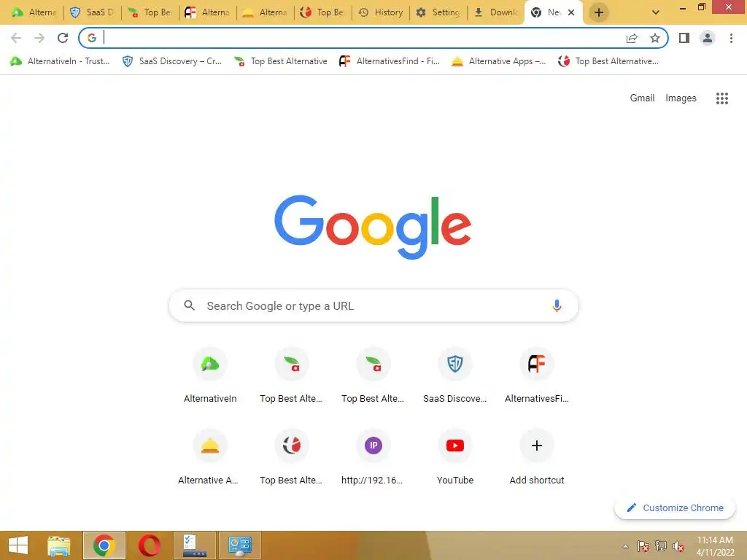Viewport: 747px width, 560px height.
Task: Share this page via the share icon
Action: point(632,38)
